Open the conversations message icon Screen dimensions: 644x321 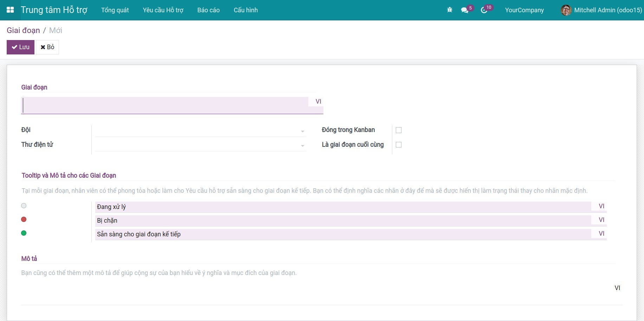(465, 10)
